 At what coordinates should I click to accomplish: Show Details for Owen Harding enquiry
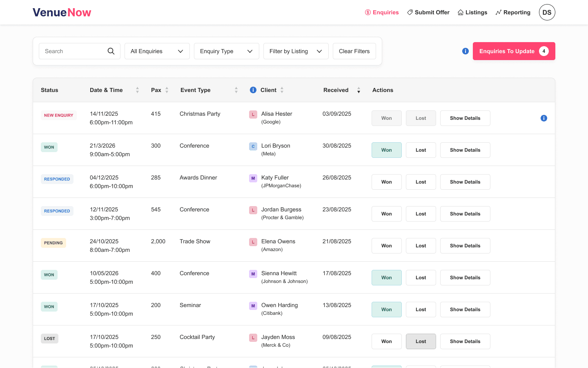pyautogui.click(x=465, y=310)
